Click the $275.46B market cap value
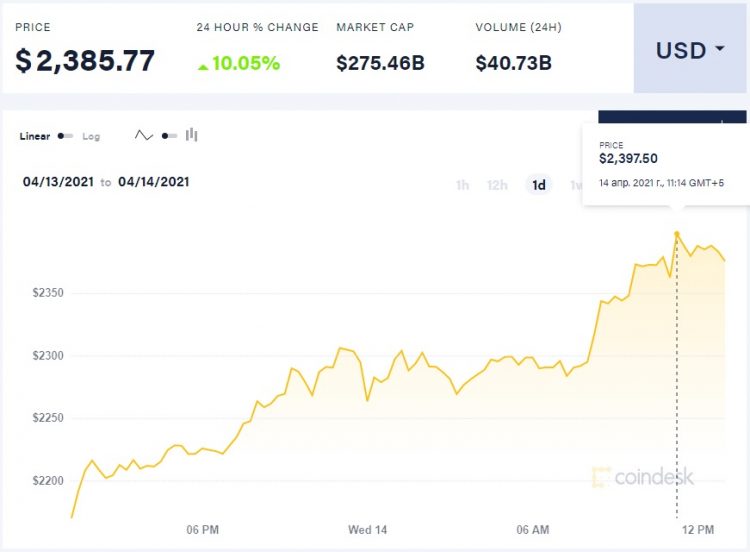This screenshot has width=750, height=552. (380, 63)
